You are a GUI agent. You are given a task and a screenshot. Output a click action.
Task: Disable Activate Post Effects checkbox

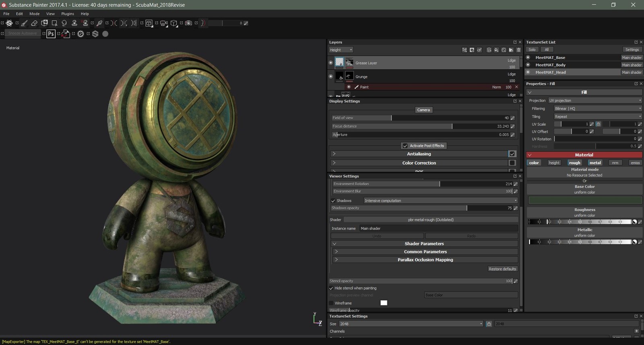[405, 146]
